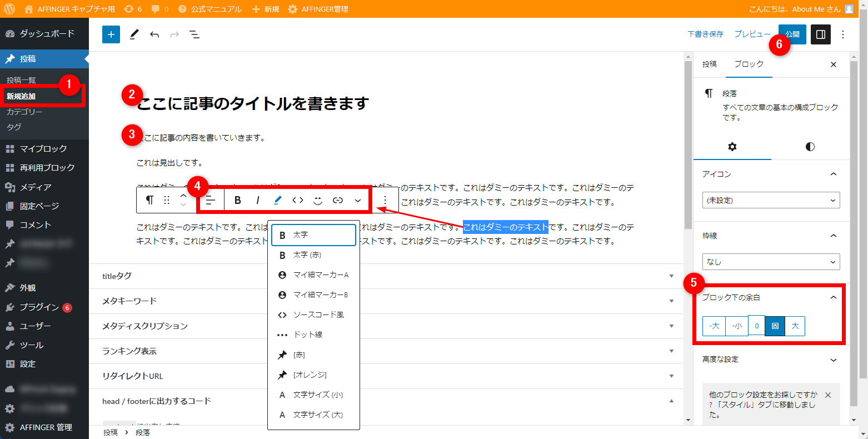Collapse the アイコン panel
This screenshot has width=868, height=439.
pyautogui.click(x=771, y=174)
